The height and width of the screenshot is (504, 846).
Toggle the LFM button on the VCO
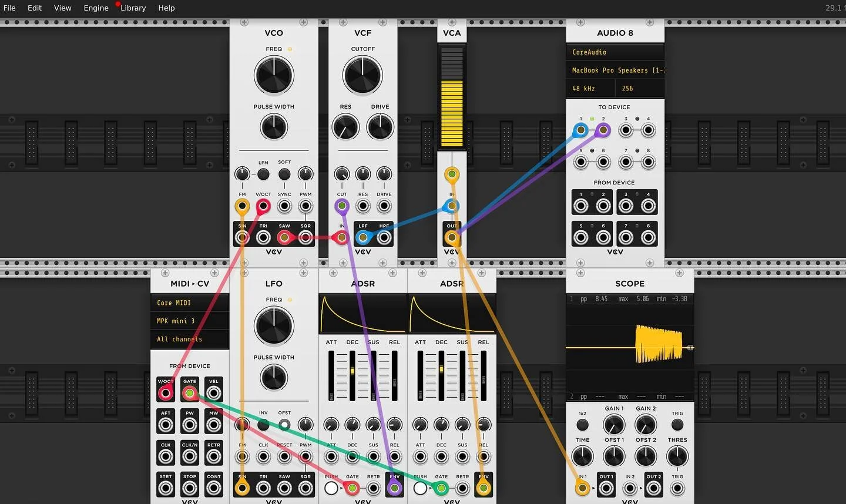263,174
